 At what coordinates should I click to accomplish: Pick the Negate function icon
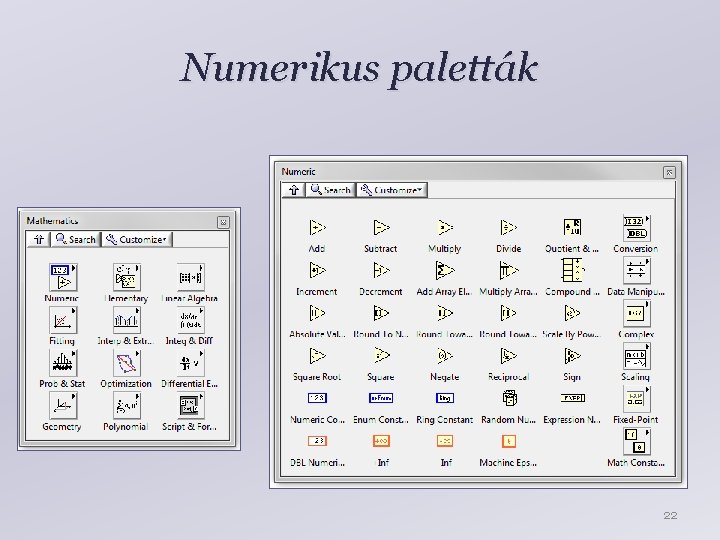pyautogui.click(x=445, y=355)
